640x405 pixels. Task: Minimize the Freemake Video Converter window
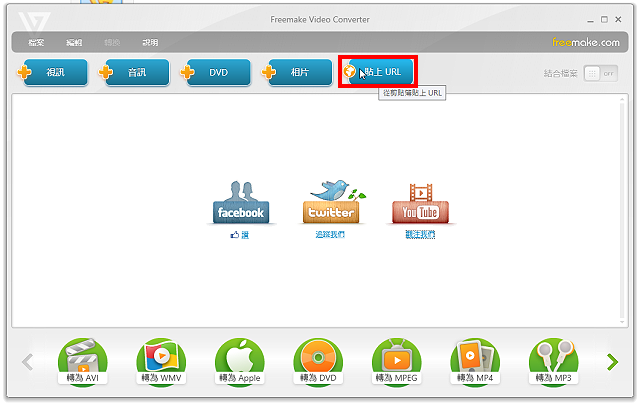[590, 20]
